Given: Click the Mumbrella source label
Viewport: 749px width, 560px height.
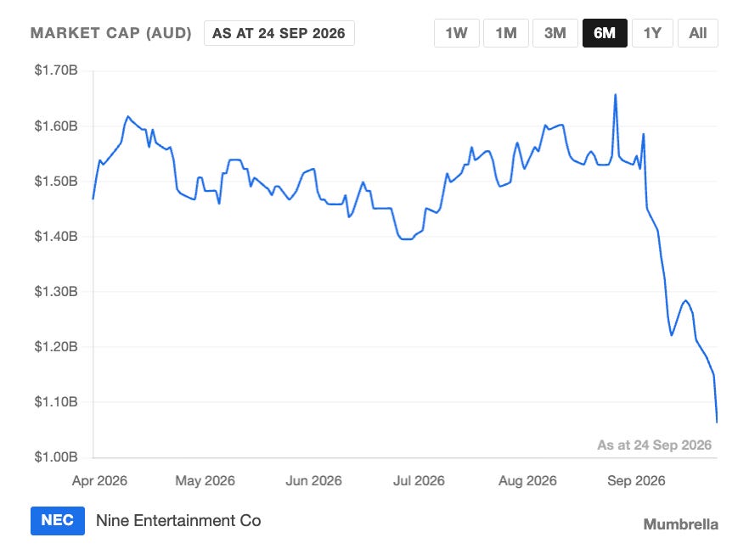Looking at the screenshot, I should tap(681, 524).
